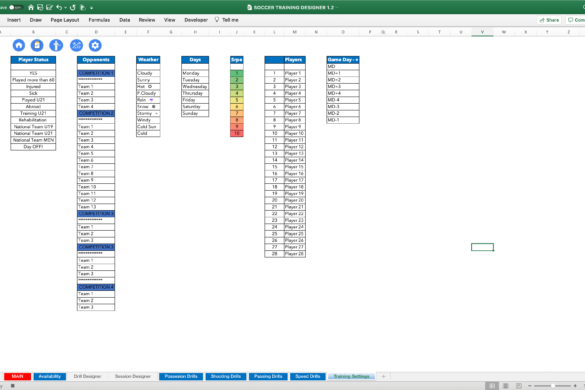Click the Weather header cell

(x=148, y=60)
